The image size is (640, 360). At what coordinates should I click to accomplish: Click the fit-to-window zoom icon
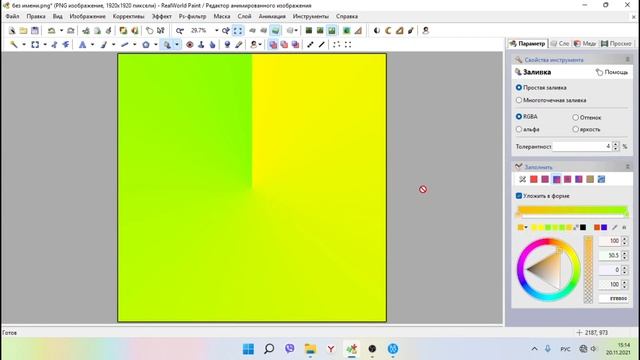(238, 31)
